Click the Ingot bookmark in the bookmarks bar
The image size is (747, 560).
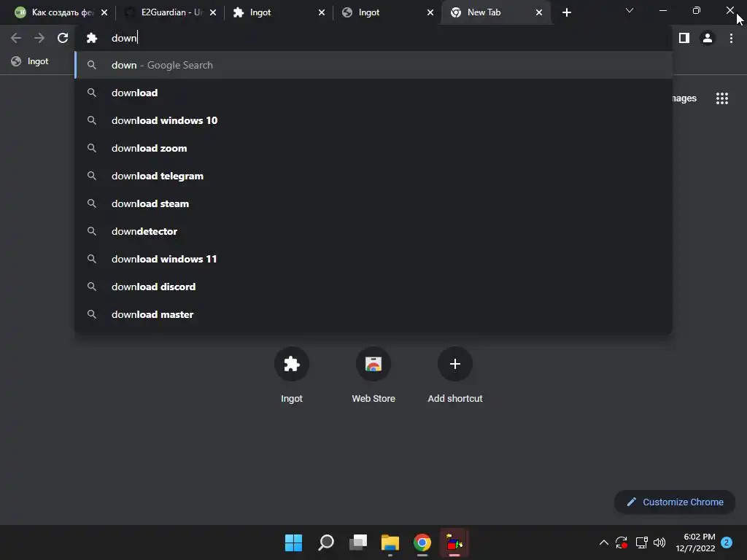(30, 61)
